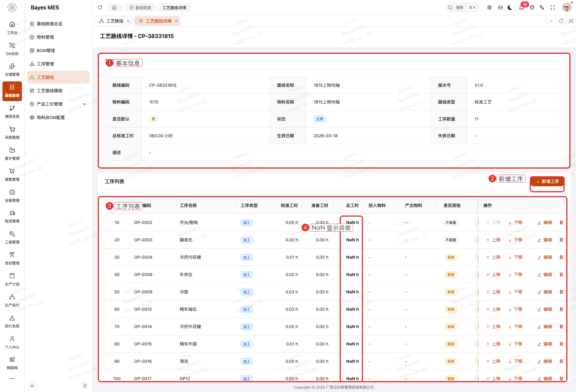Click the 生效 status tag
This screenshot has height=392, width=576.
(320, 119)
